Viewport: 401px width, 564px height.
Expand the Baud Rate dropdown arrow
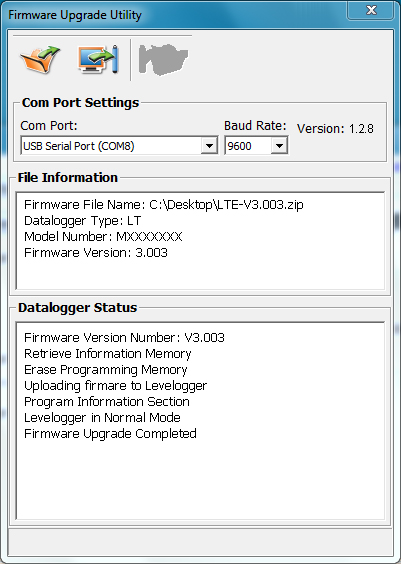coord(279,146)
